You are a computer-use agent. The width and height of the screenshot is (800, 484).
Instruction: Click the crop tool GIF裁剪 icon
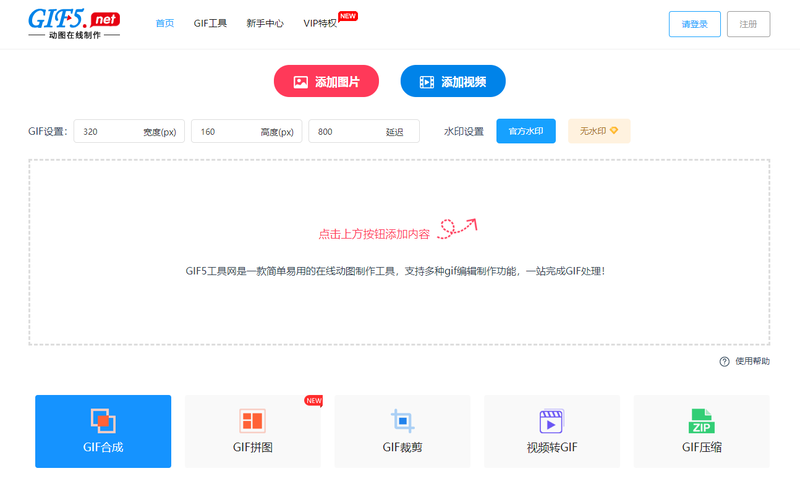[403, 421]
